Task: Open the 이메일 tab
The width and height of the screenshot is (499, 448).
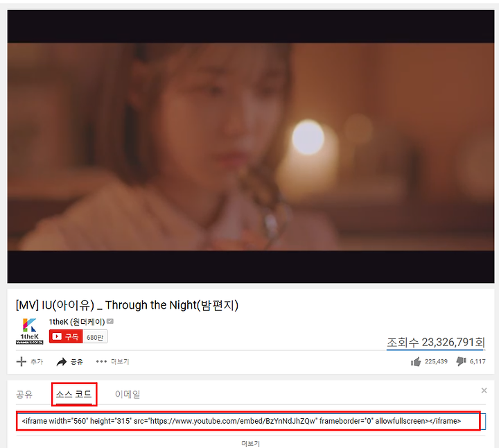Action: pyautogui.click(x=128, y=394)
